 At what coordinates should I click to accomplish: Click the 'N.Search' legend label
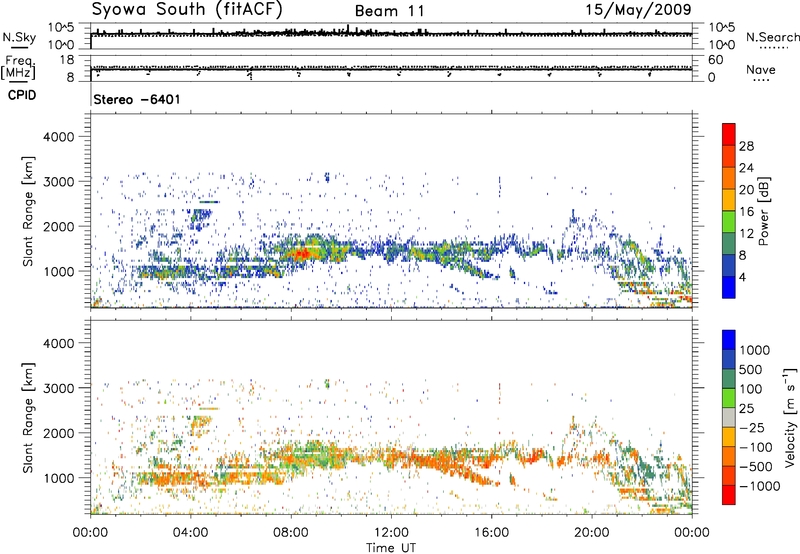point(773,37)
